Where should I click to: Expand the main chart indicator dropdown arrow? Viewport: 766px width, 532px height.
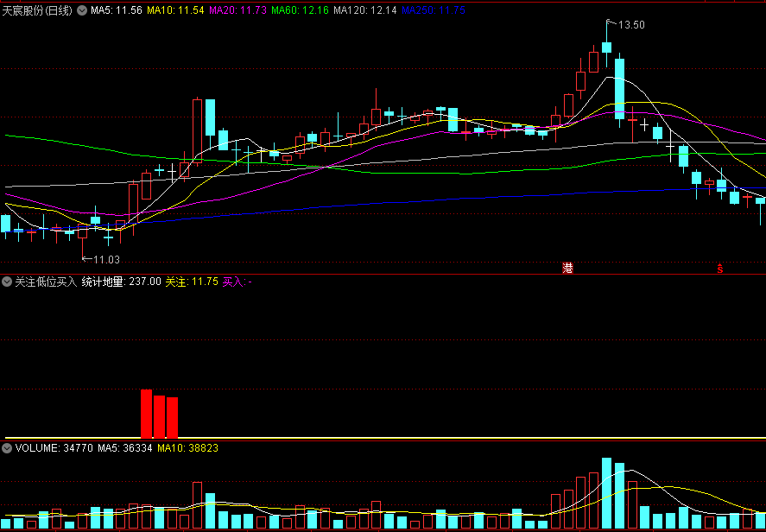pos(82,10)
